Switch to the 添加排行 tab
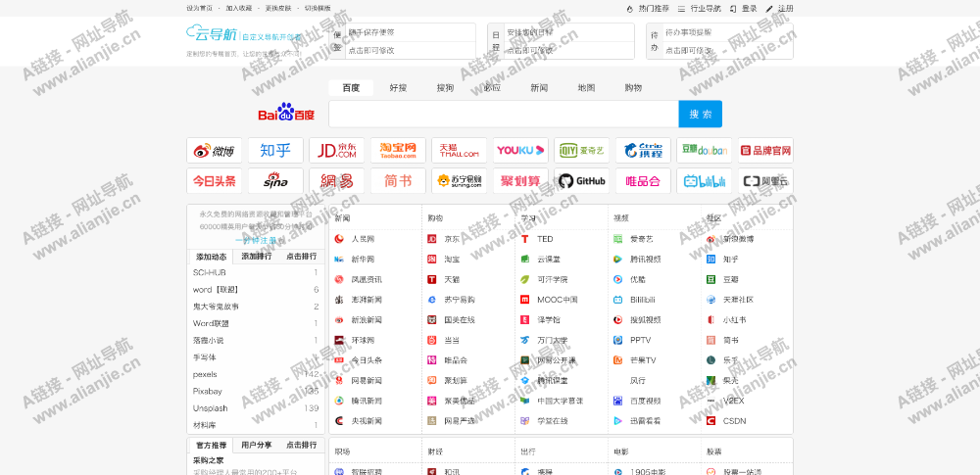 tap(256, 257)
